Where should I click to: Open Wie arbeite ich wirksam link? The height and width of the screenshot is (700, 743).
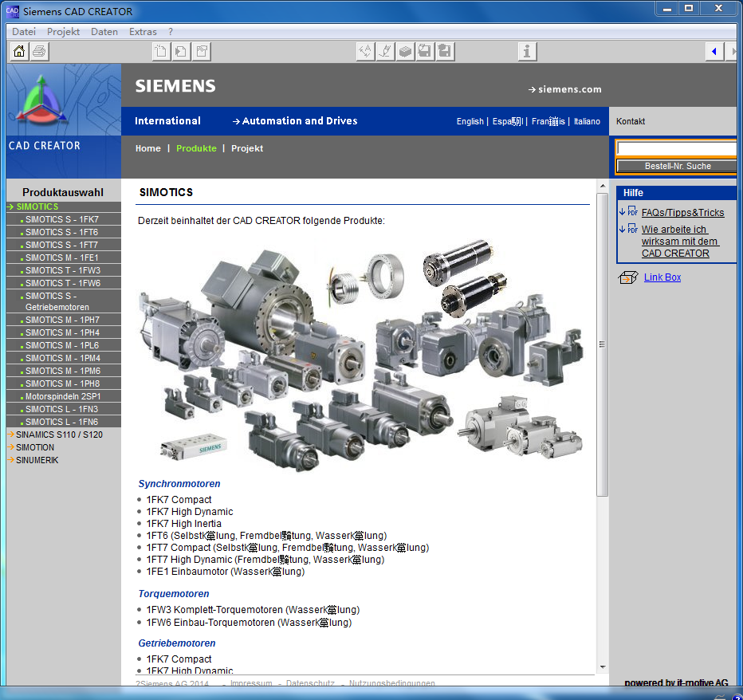pyautogui.click(x=680, y=242)
